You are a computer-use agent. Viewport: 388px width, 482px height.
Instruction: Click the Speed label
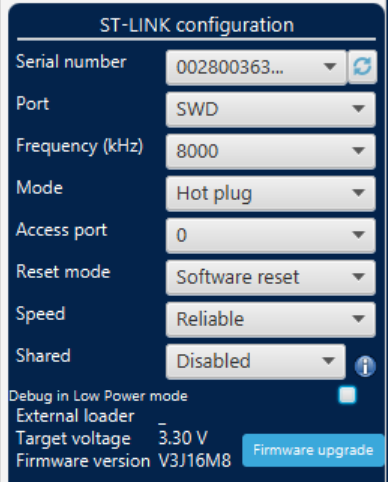pyautogui.click(x=40, y=314)
